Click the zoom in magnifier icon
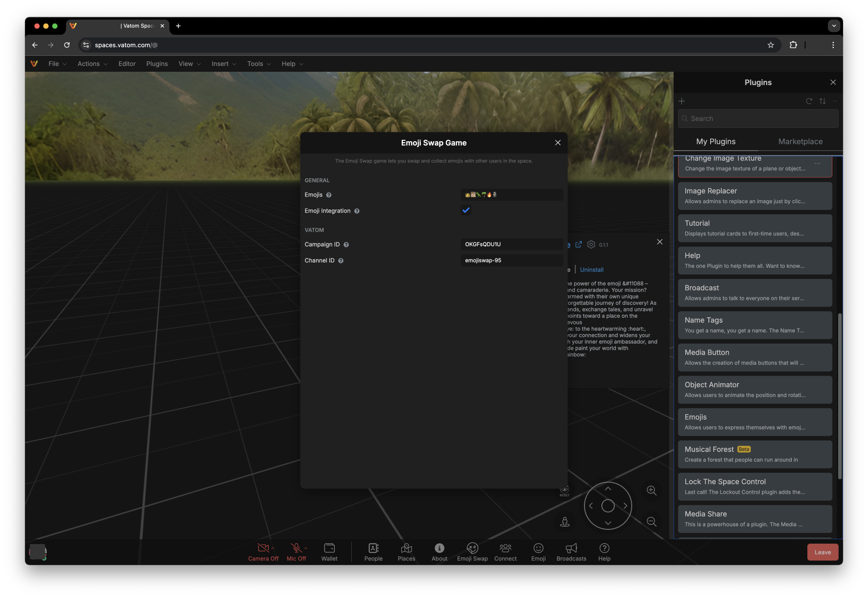Viewport: 868px width, 598px height. tap(651, 490)
